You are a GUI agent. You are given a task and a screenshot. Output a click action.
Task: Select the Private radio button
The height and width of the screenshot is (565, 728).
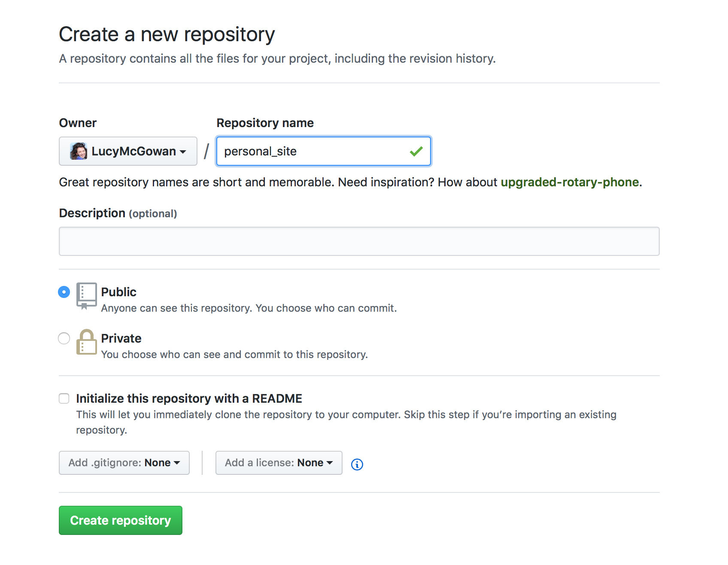tap(64, 338)
